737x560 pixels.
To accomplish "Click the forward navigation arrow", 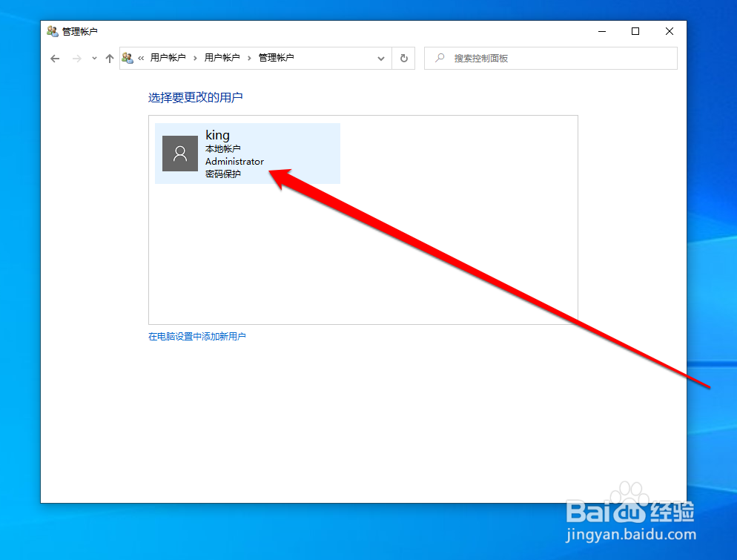I will pyautogui.click(x=76, y=59).
